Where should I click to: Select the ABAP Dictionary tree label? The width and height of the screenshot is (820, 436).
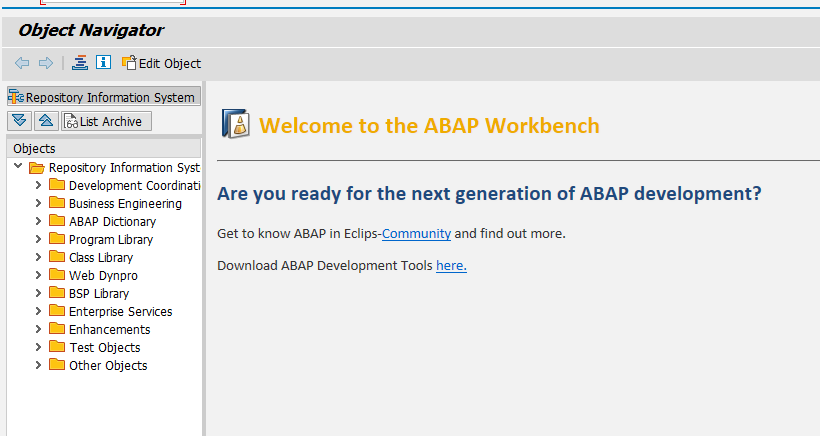112,222
